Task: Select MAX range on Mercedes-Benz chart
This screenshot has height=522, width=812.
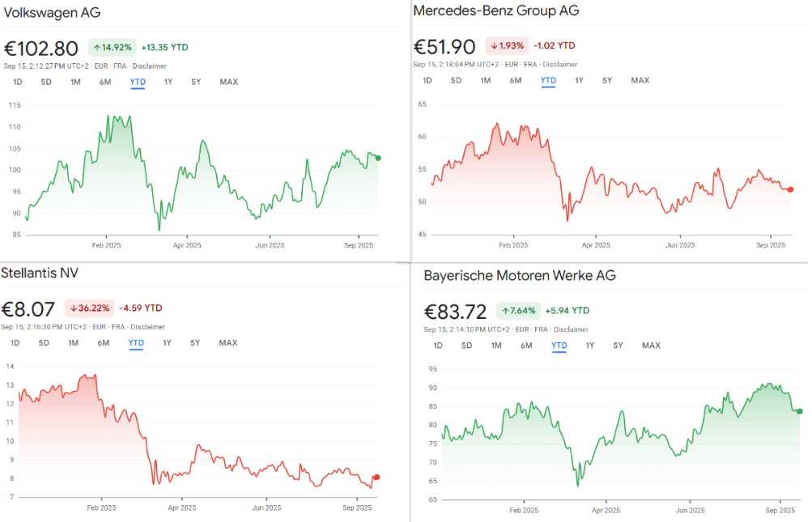Action: pos(640,80)
